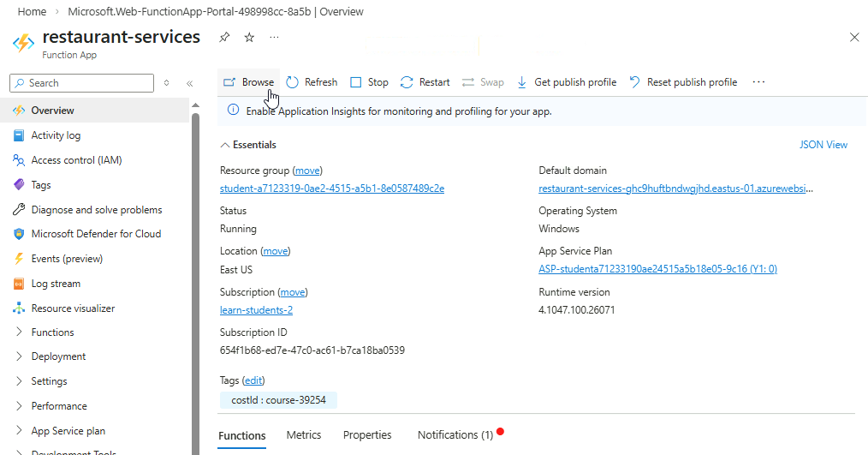Click the Refresh toolbar button

(x=312, y=82)
